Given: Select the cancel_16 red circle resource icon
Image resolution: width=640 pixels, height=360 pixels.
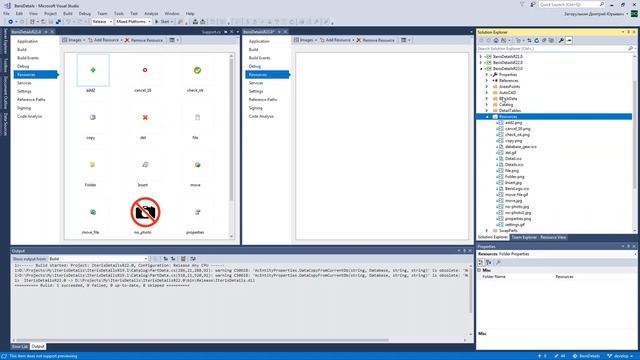Looking at the screenshot, I should point(144,70).
